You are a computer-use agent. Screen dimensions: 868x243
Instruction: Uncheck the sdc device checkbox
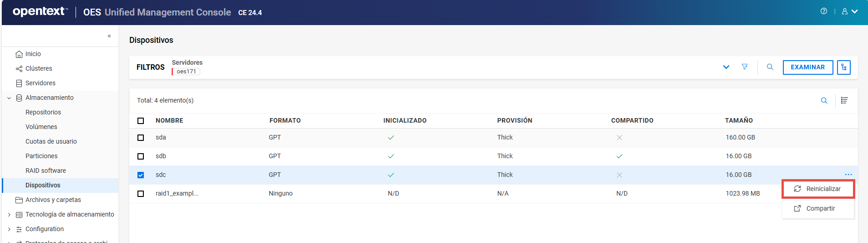pos(141,175)
